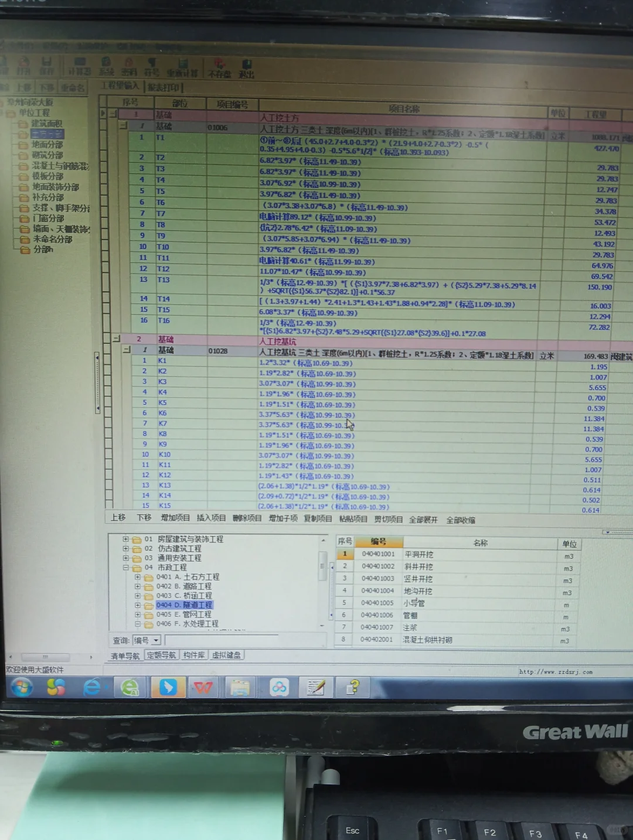Open the WPS Office taskbar icon

(x=203, y=687)
